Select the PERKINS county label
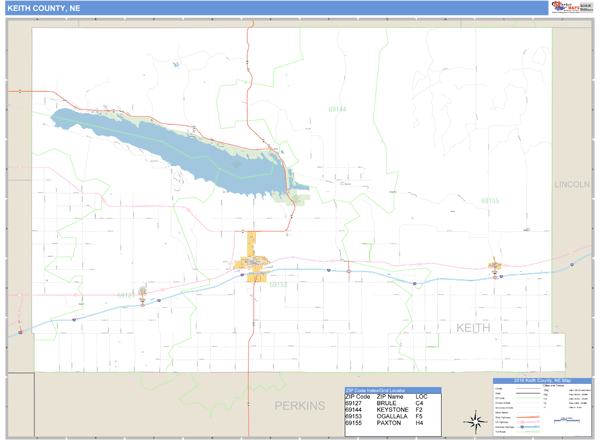Image resolution: width=600 pixels, height=440 pixels. coord(300,405)
